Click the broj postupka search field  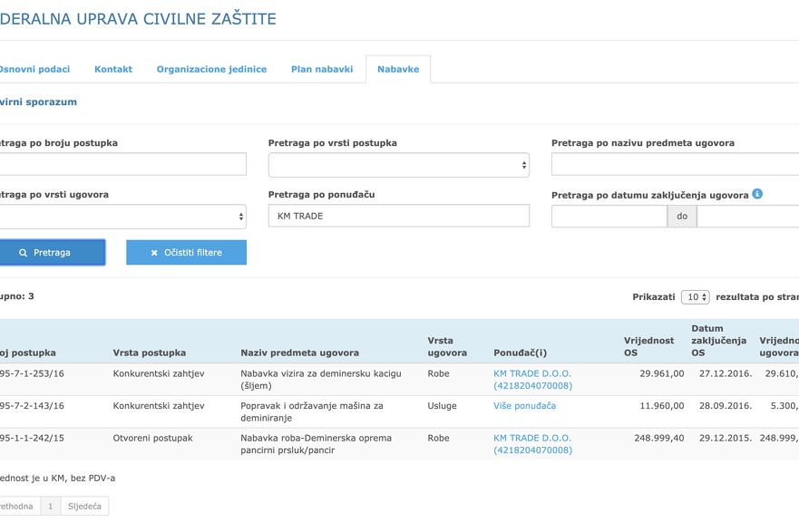point(122,164)
